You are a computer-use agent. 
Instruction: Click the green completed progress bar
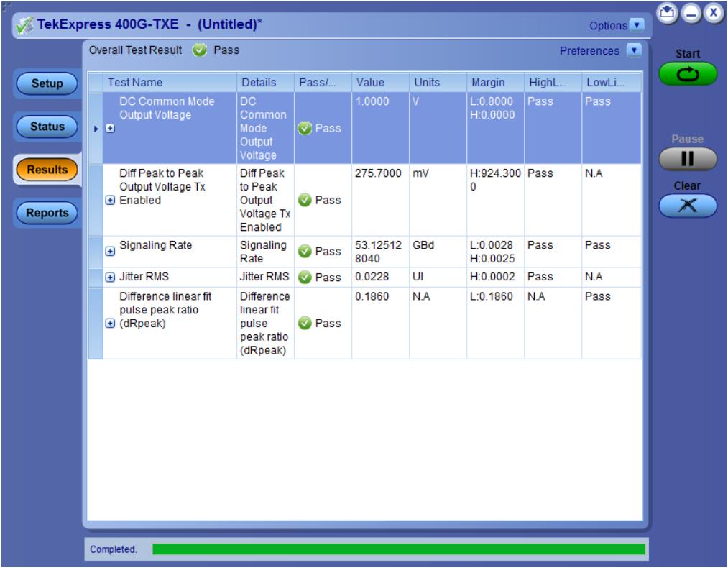click(x=399, y=550)
